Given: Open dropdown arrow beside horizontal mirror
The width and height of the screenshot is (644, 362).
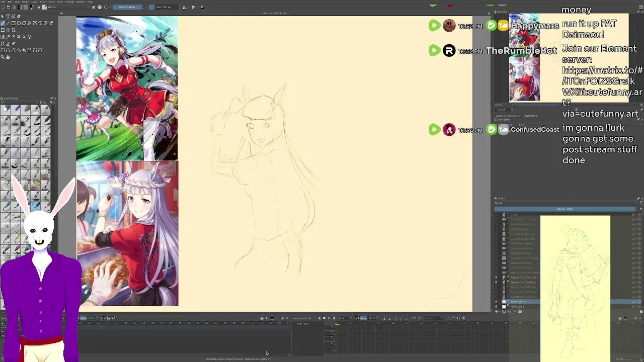Looking at the screenshot, I should click(189, 7).
